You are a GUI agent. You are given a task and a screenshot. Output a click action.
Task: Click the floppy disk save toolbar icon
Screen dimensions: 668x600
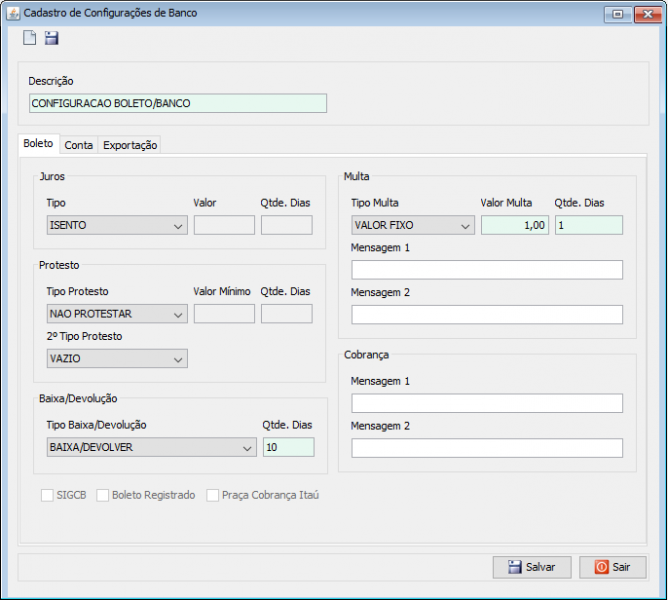coord(52,38)
